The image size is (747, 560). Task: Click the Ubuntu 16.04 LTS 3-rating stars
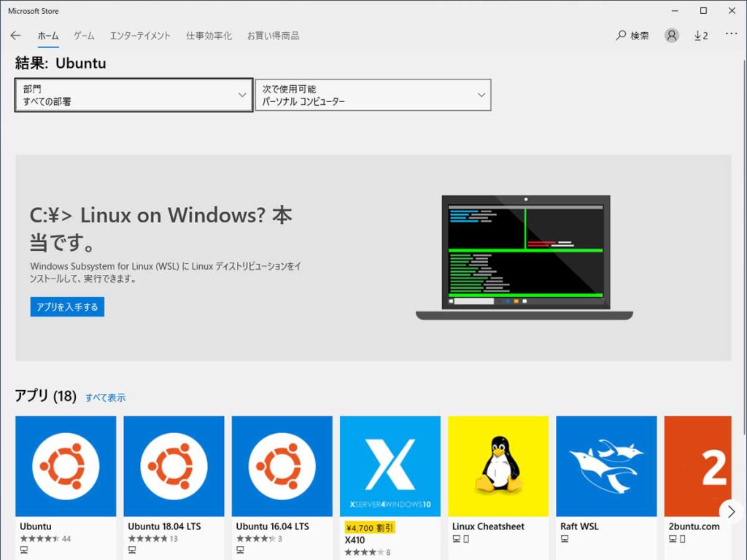click(x=256, y=539)
